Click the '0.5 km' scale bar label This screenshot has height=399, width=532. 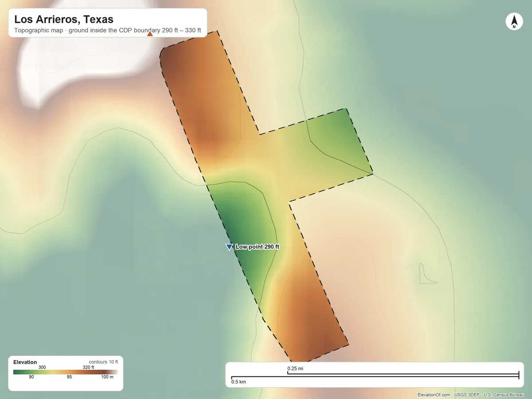click(239, 382)
